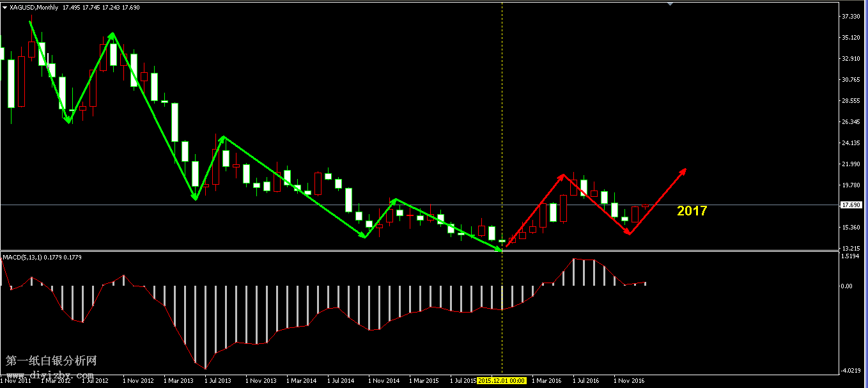Click the red arrow tip at the late-2016 low

628,233
